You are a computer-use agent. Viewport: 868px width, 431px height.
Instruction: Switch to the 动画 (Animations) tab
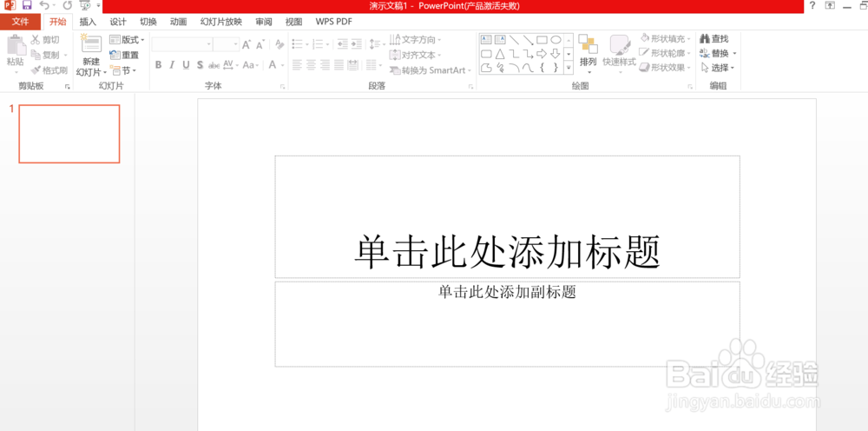click(178, 22)
